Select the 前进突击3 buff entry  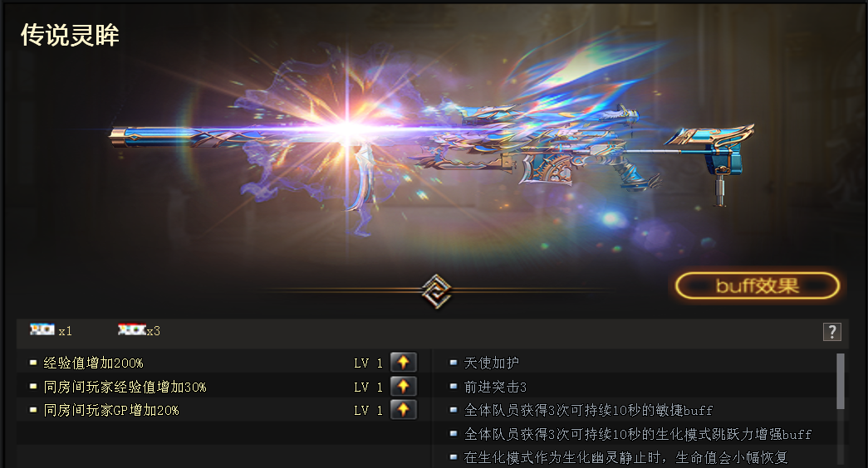(x=495, y=387)
